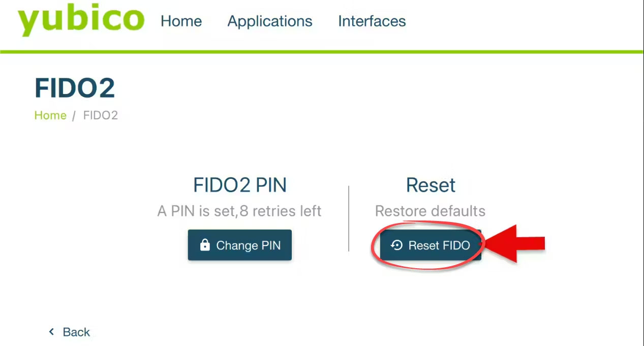644x346 pixels.
Task: Click the back chevron arrow icon
Action: point(51,332)
